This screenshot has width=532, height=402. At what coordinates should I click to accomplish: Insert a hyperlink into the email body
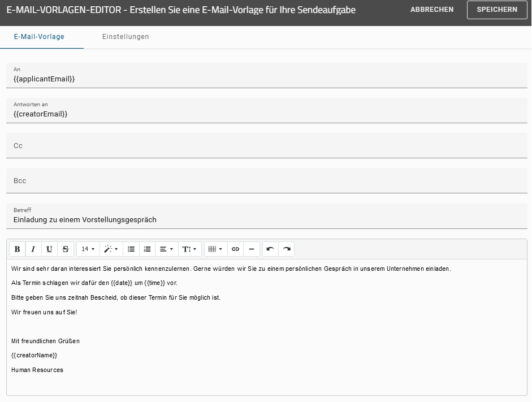[x=235, y=249]
